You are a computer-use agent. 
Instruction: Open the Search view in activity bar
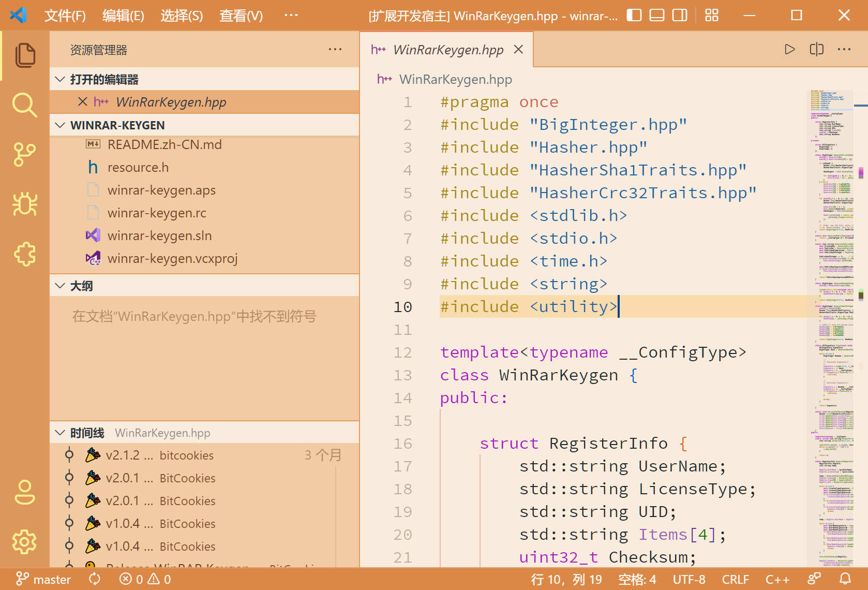tap(25, 105)
